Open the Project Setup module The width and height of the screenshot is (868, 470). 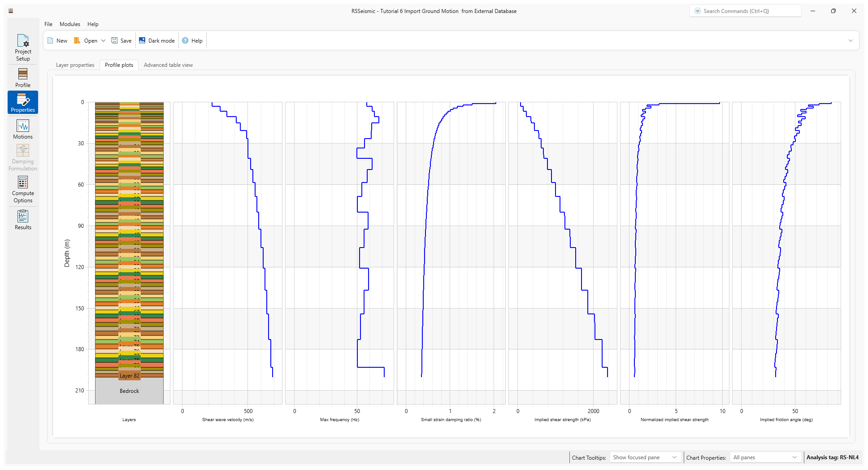[x=22, y=48]
